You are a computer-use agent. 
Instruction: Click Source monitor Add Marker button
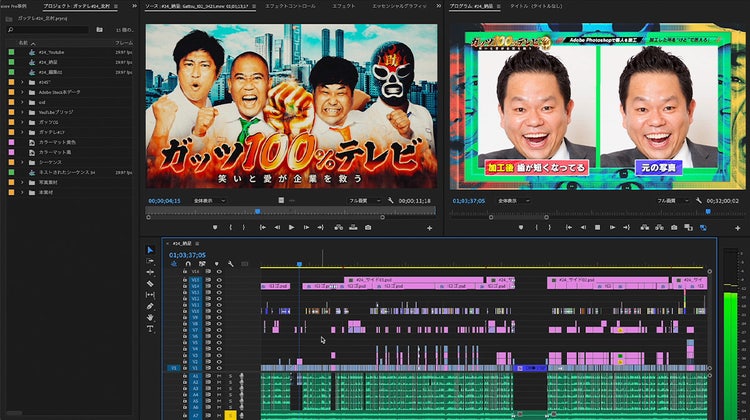click(215, 228)
